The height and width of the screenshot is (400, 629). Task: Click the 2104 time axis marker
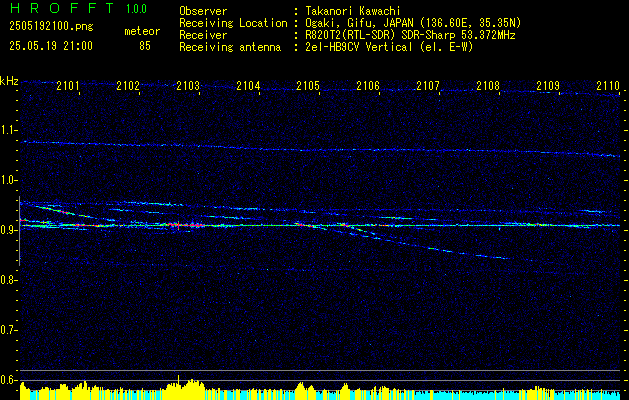(x=248, y=85)
